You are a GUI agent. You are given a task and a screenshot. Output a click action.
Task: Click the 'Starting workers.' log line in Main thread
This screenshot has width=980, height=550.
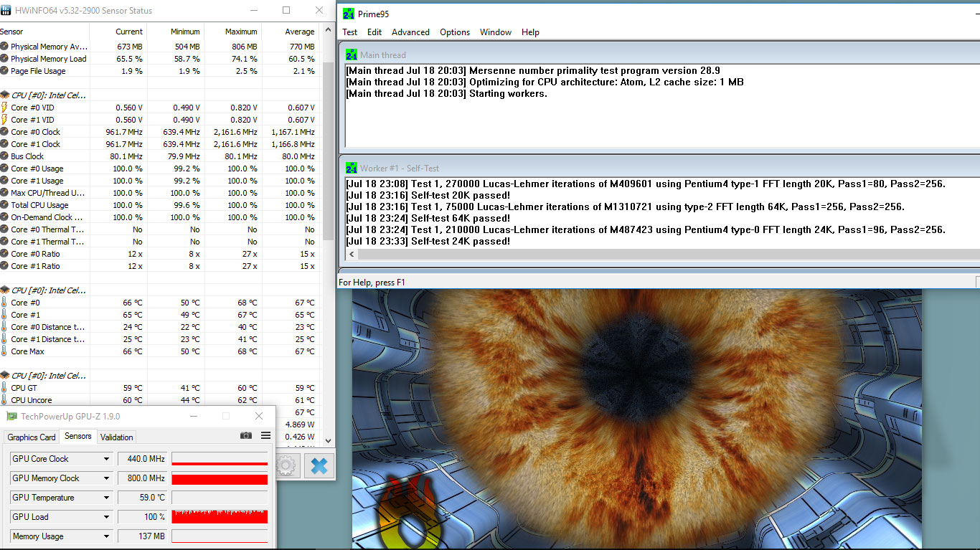446,93
